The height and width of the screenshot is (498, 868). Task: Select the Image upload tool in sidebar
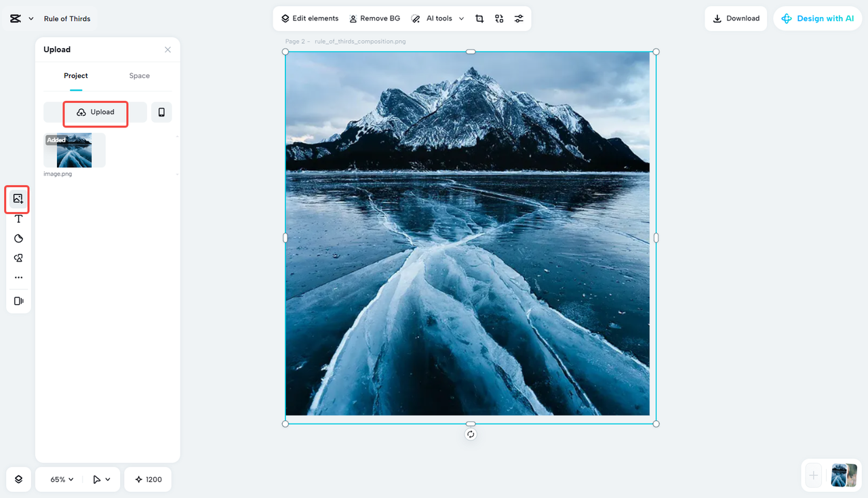[x=18, y=199]
